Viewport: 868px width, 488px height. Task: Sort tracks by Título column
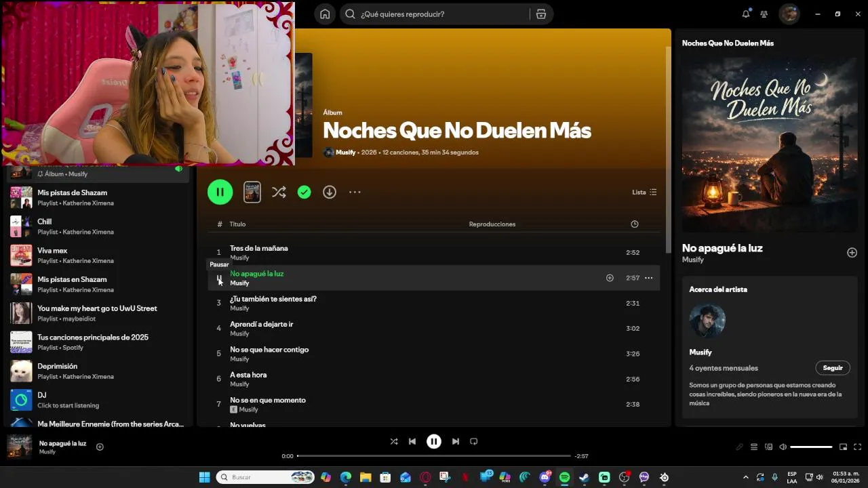(x=237, y=224)
